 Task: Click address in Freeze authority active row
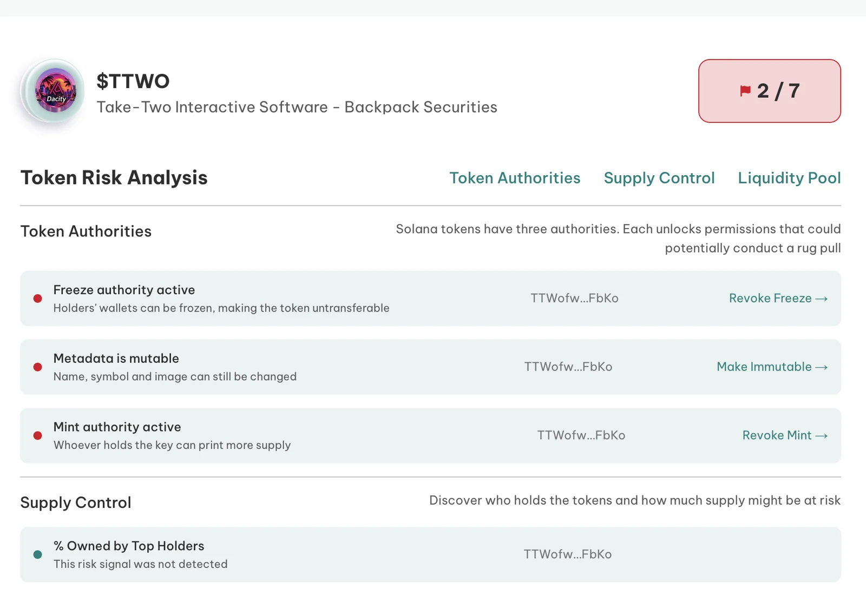[x=574, y=298]
